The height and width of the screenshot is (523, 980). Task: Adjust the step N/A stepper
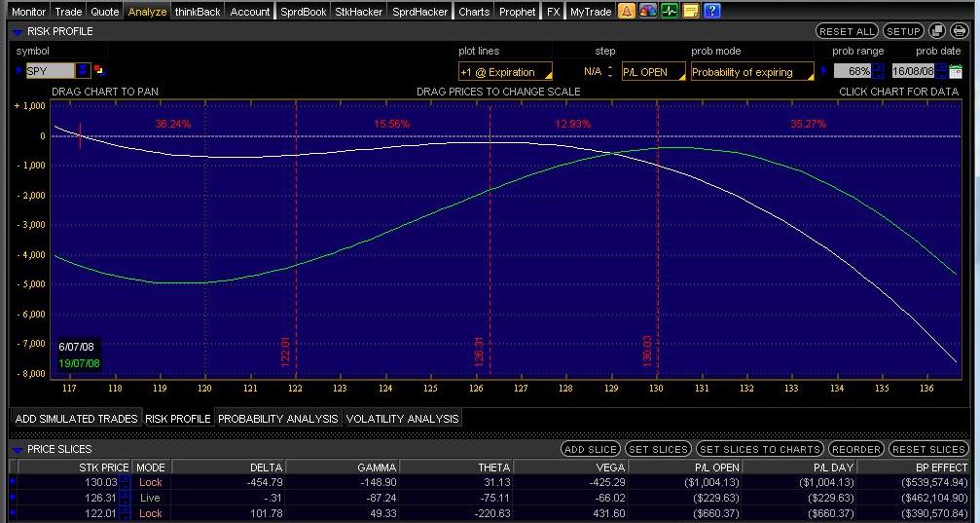(x=610, y=71)
